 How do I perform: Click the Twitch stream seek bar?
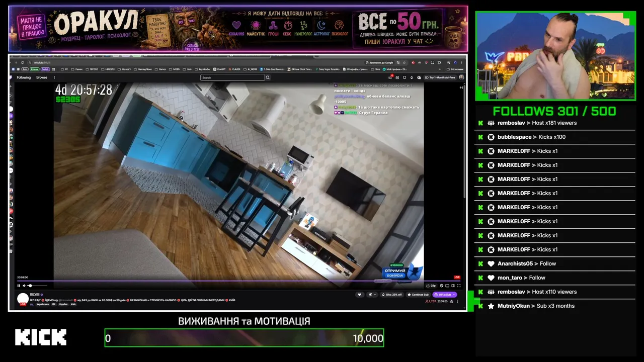tap(238, 281)
